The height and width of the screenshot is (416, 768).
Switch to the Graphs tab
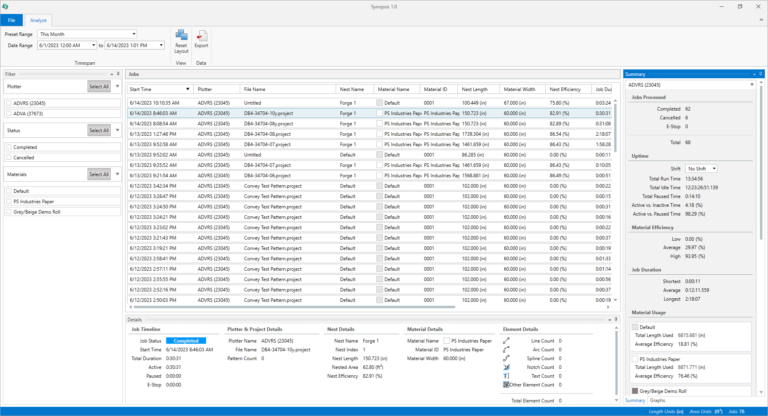point(657,400)
